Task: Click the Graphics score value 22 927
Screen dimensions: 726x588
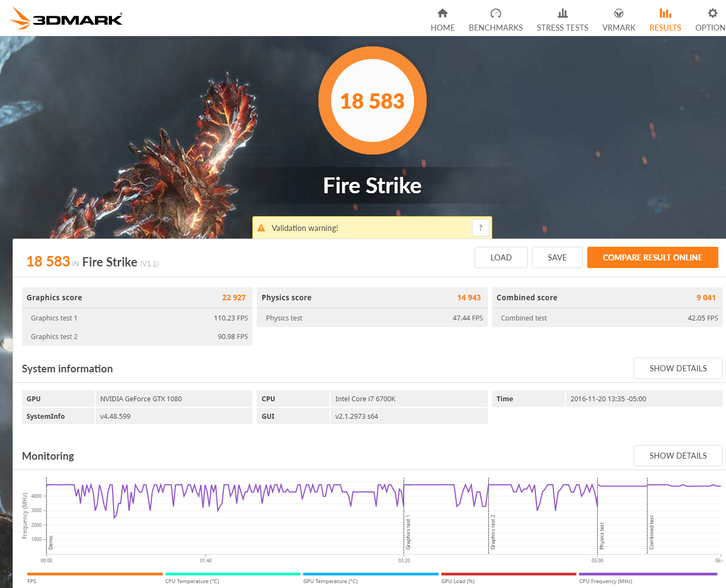Action: click(234, 298)
